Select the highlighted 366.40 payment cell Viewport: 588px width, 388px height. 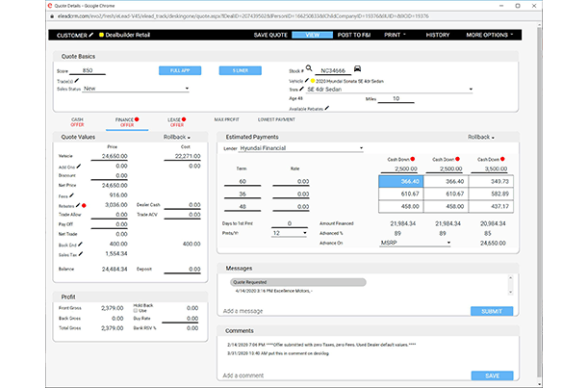point(401,181)
